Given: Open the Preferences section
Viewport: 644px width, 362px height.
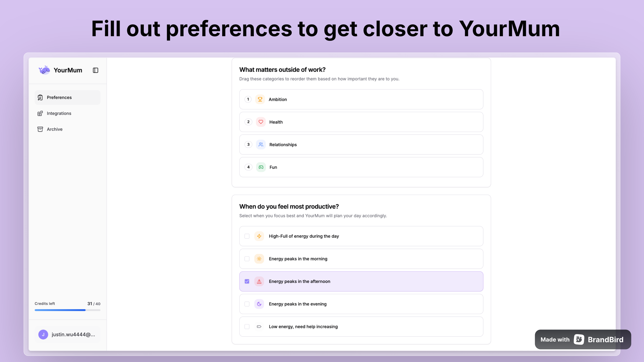Looking at the screenshot, I should (x=59, y=97).
